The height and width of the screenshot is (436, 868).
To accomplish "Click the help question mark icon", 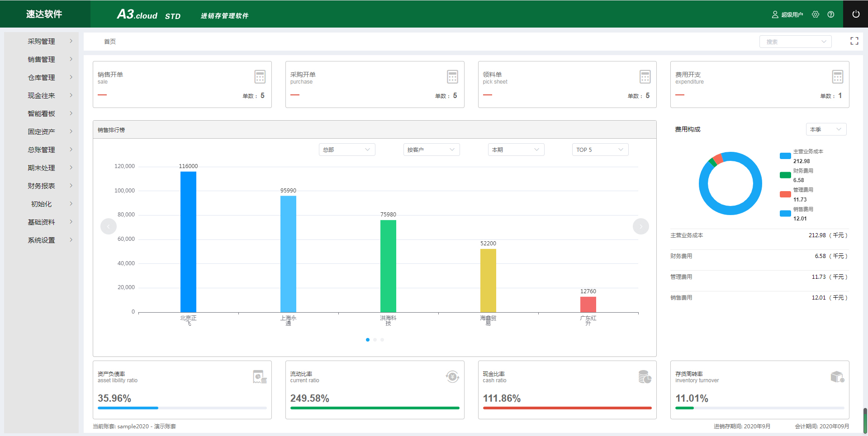I will pos(830,14).
